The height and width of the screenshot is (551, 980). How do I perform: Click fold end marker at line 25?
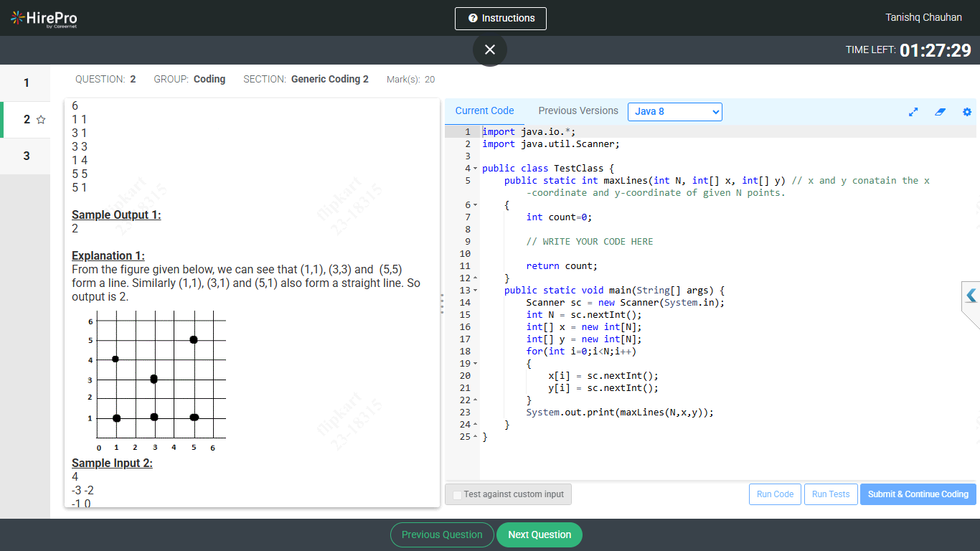tap(475, 437)
